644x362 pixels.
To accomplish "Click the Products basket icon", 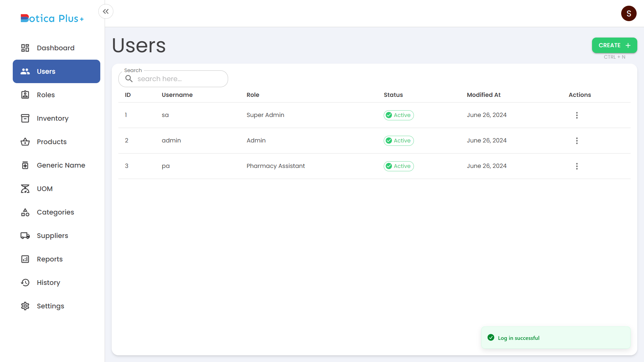I will click(25, 142).
